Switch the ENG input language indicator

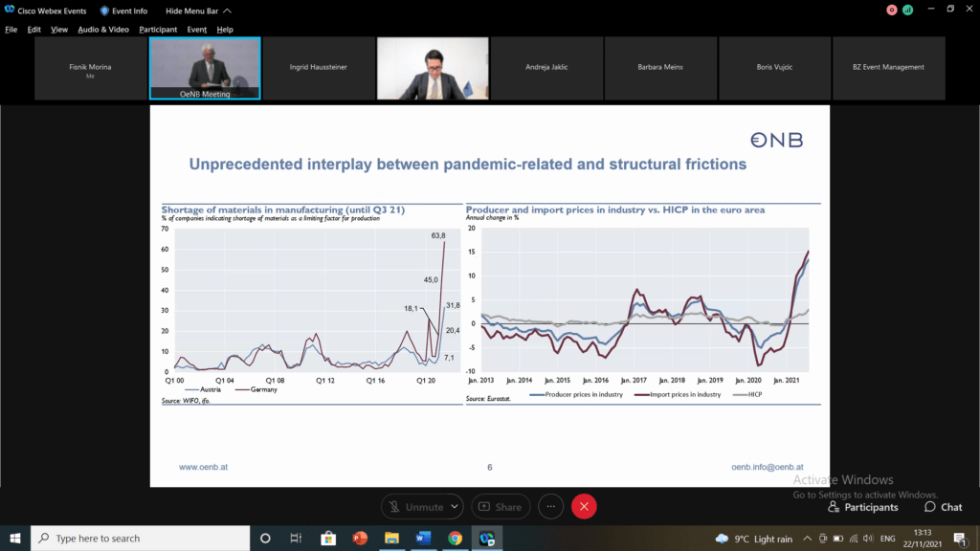887,539
